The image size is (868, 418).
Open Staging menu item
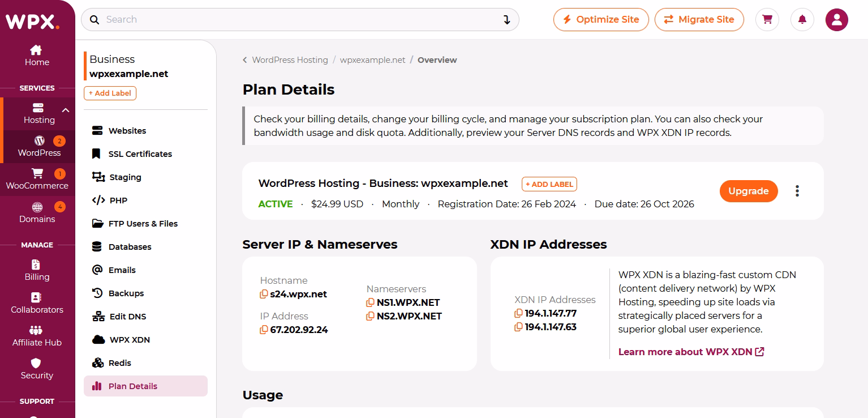tap(145, 177)
